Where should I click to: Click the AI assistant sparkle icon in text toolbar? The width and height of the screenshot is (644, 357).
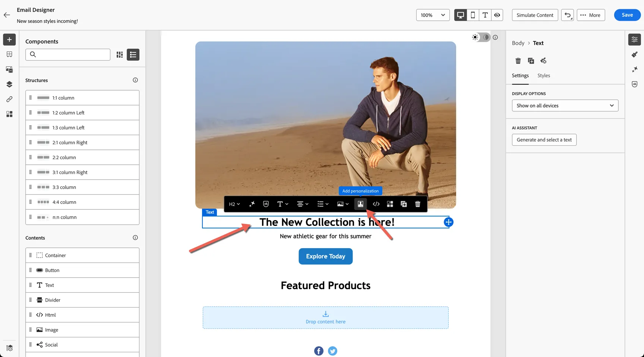pos(252,204)
